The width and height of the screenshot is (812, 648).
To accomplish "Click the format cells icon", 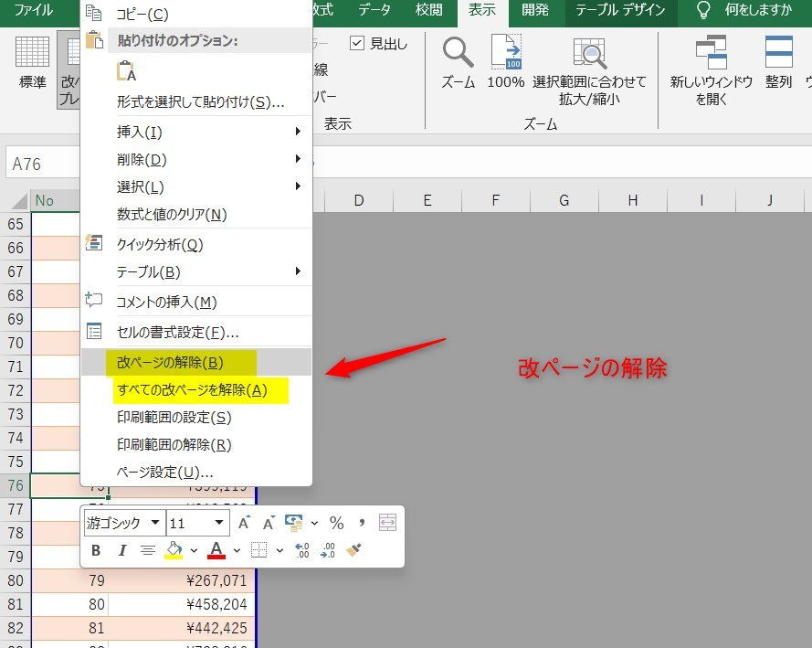I will 94,331.
